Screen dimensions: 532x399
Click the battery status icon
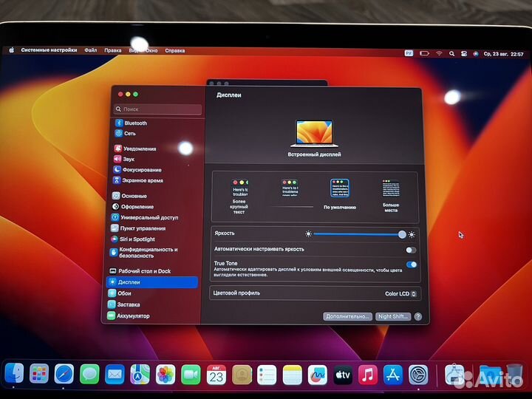point(424,53)
